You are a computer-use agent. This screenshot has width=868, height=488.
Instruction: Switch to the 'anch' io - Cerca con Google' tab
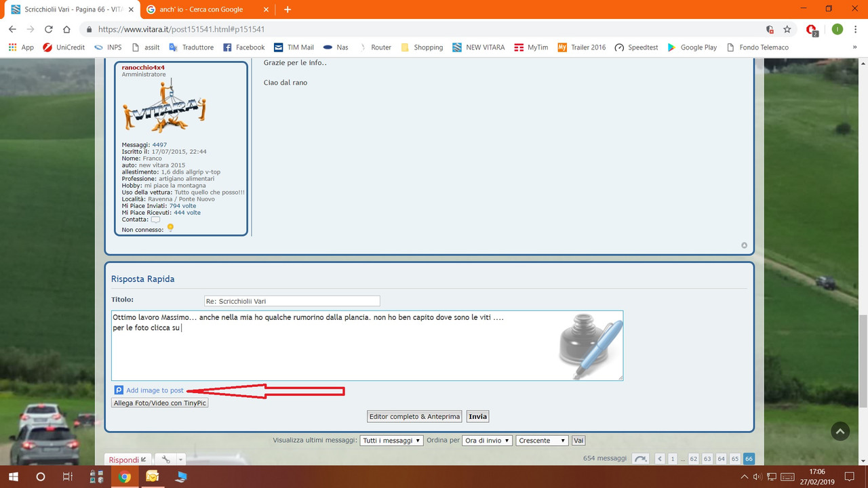point(209,9)
